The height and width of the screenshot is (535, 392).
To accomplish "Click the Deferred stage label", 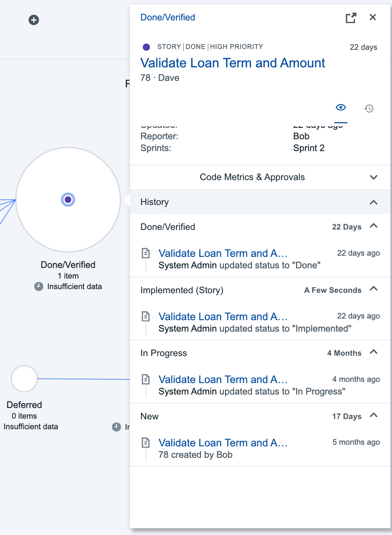I will [24, 405].
